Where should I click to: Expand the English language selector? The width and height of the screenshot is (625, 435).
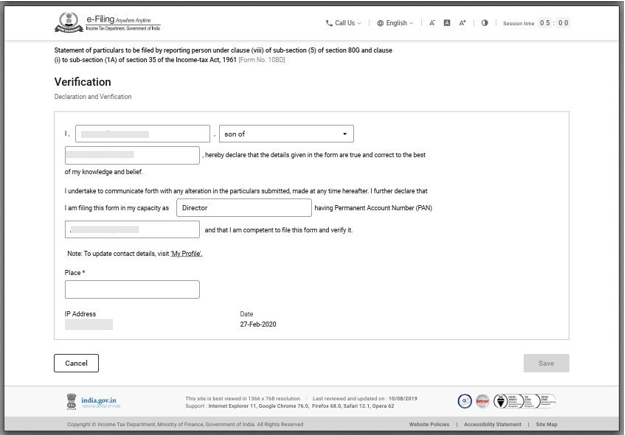pos(395,23)
